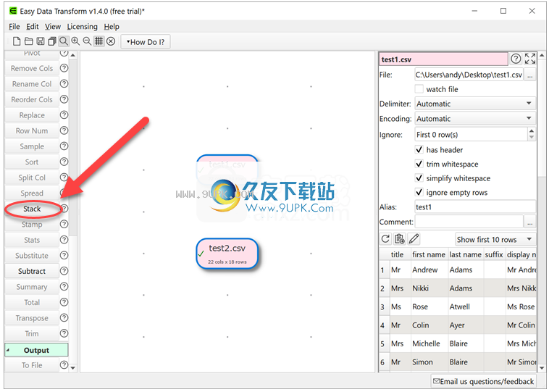
Task: Click the right panel scroll up arrow
Action: (x=542, y=55)
